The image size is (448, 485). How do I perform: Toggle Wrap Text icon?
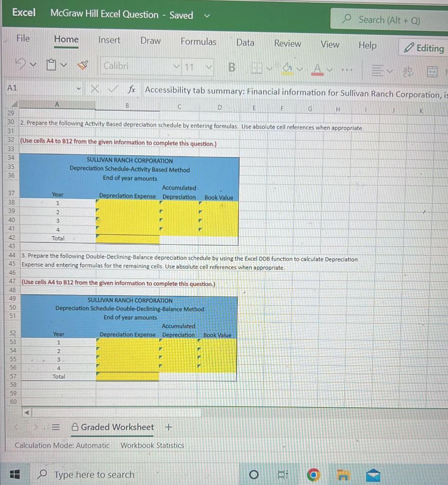point(408,72)
